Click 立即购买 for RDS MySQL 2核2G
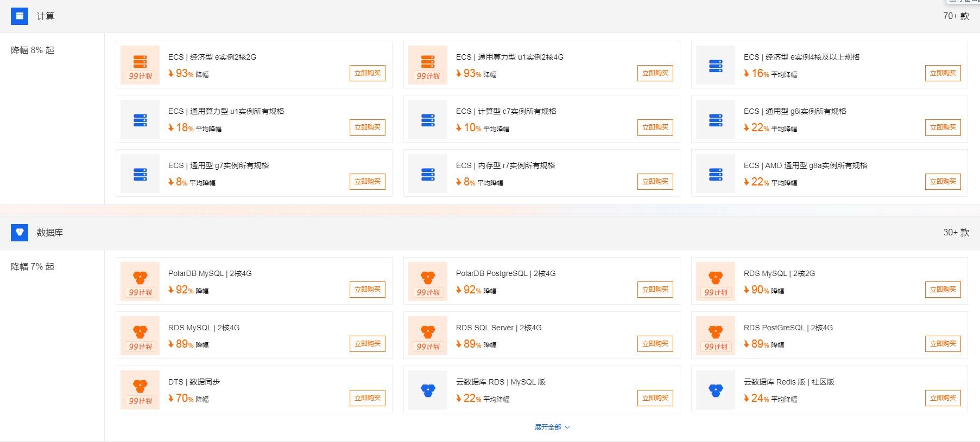 pyautogui.click(x=943, y=290)
